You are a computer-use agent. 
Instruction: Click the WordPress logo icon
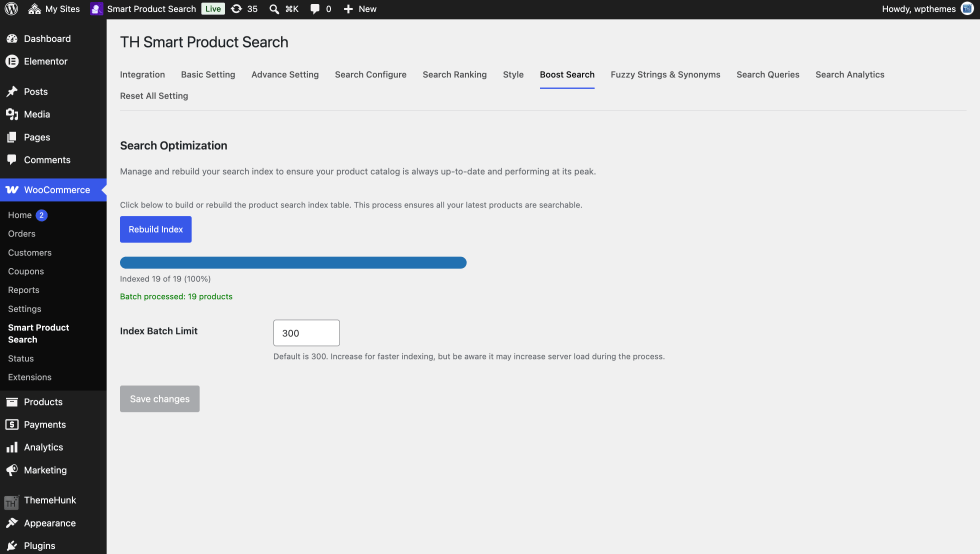(x=11, y=9)
